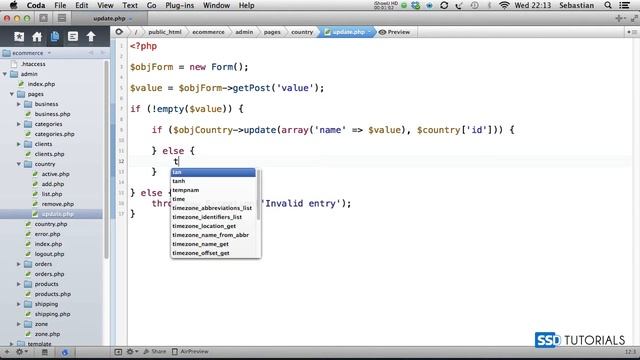Click the AirPreview button

click(x=190, y=351)
